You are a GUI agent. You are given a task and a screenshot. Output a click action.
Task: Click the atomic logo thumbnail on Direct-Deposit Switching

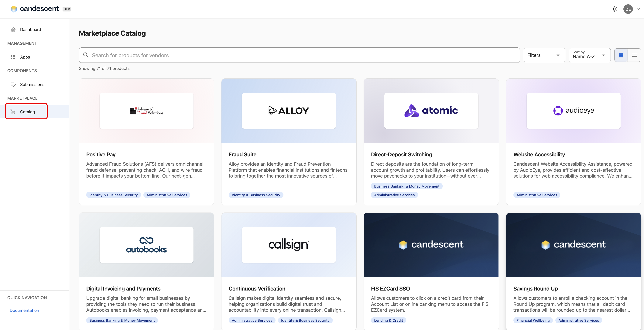click(x=431, y=111)
